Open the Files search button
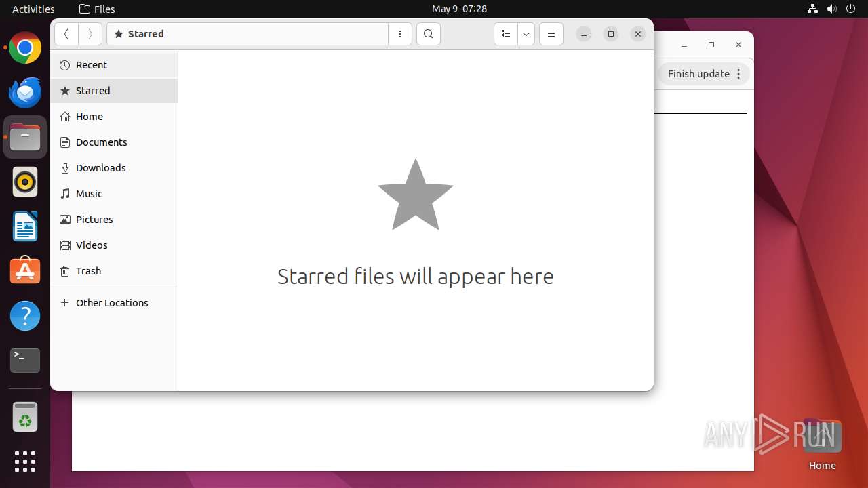The height and width of the screenshot is (488, 868). coord(429,34)
